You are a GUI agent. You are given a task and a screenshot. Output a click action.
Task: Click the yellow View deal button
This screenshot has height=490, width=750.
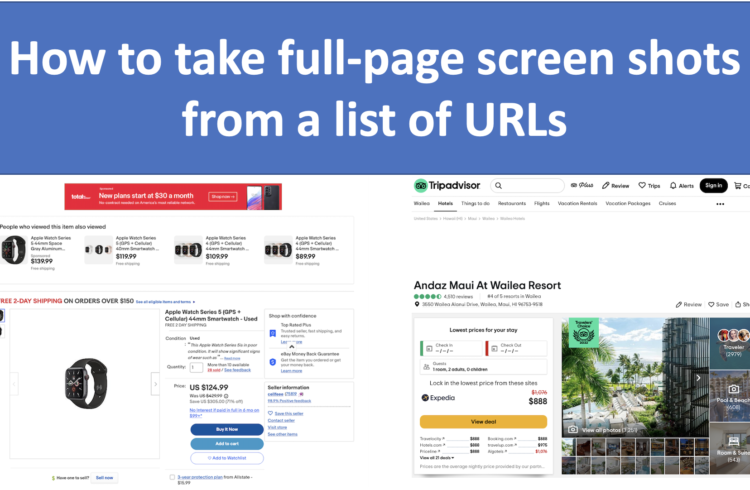tap(483, 422)
